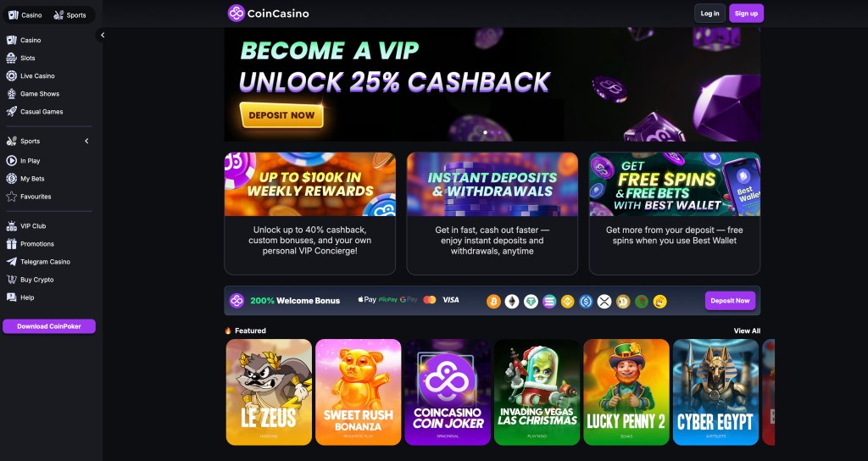The height and width of the screenshot is (461, 868).
Task: Click the Bitcoin currency icon
Action: pyautogui.click(x=494, y=301)
